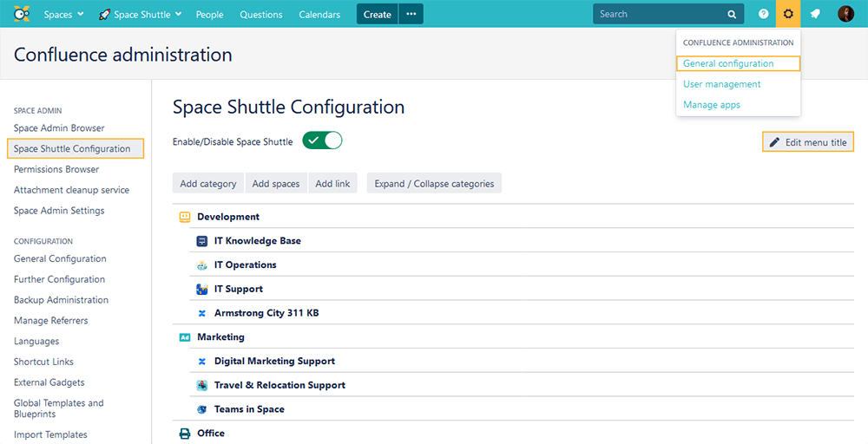Open Space Admin Browser sidebar link
This screenshot has width=868, height=444.
pyautogui.click(x=59, y=127)
